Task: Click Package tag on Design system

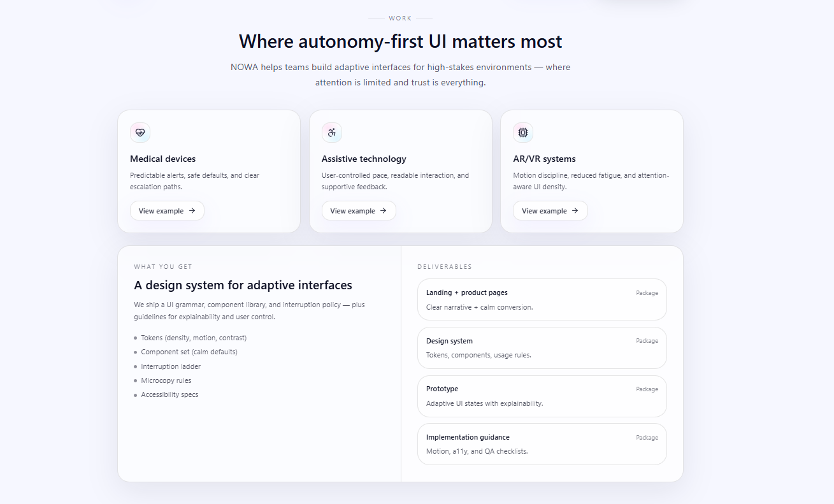Action: (647, 341)
